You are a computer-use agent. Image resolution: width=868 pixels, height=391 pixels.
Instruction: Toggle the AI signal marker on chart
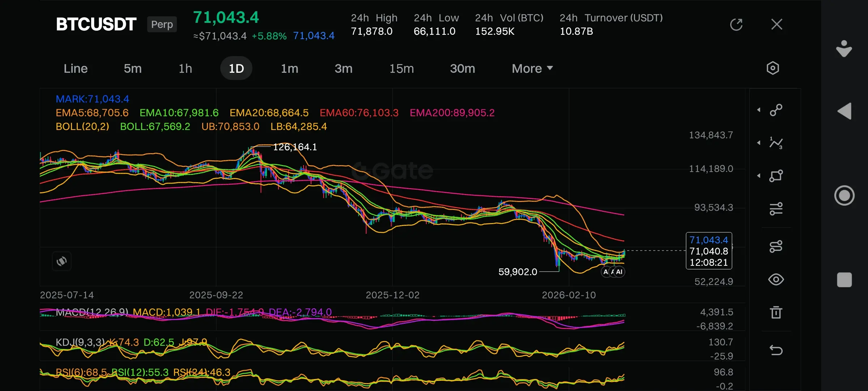[619, 272]
